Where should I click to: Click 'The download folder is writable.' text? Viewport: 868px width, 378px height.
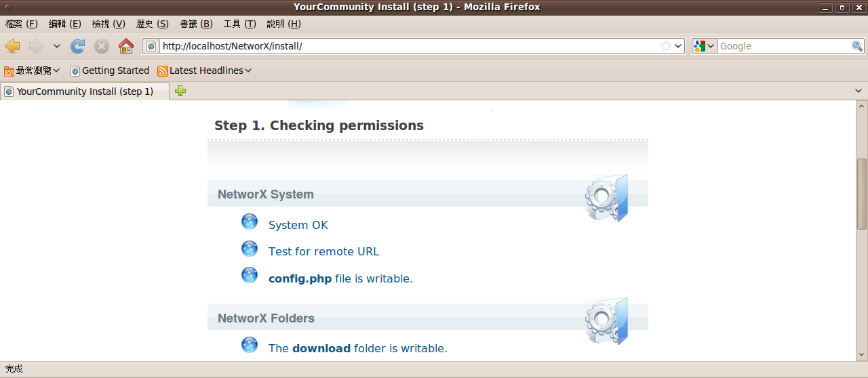(x=358, y=348)
